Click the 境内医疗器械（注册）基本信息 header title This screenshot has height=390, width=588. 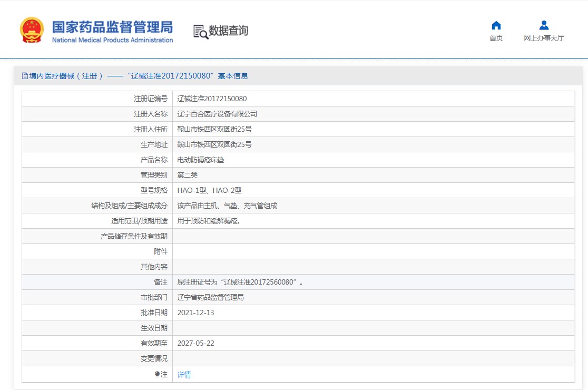click(x=139, y=76)
